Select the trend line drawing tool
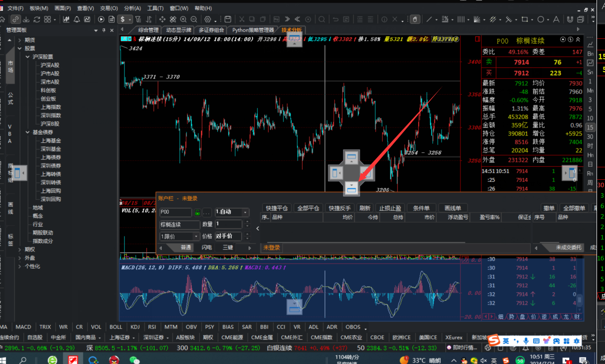Viewport: 605px width, 364px height. (x=429, y=19)
